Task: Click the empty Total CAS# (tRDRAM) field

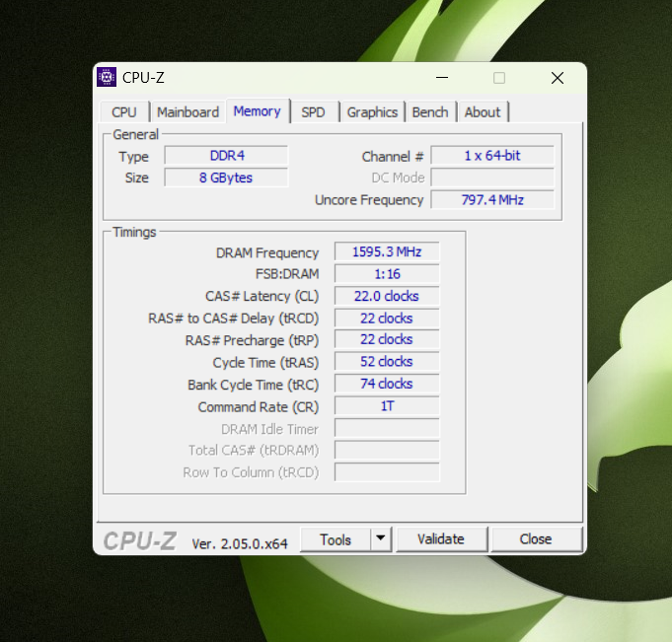Action: coord(387,450)
